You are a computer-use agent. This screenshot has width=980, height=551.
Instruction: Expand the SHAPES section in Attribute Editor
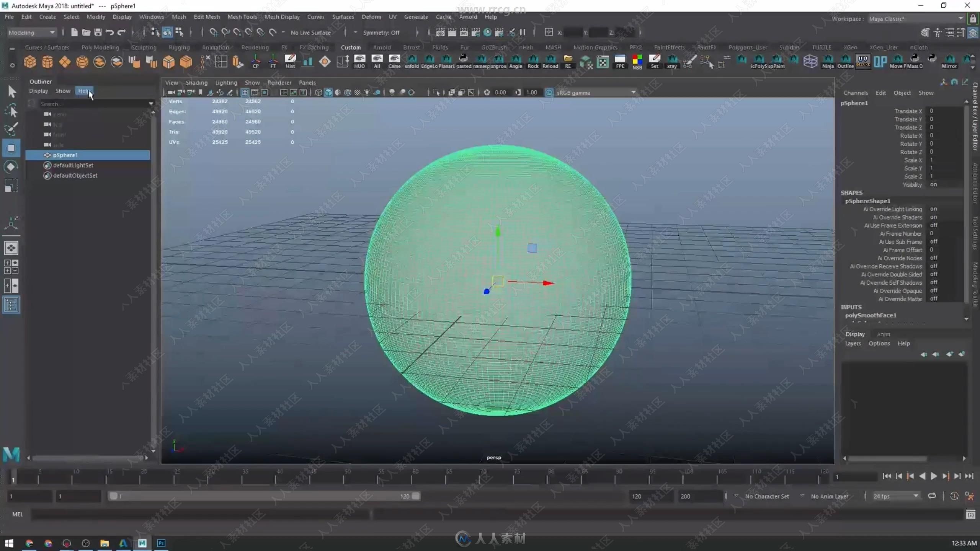[x=851, y=192]
